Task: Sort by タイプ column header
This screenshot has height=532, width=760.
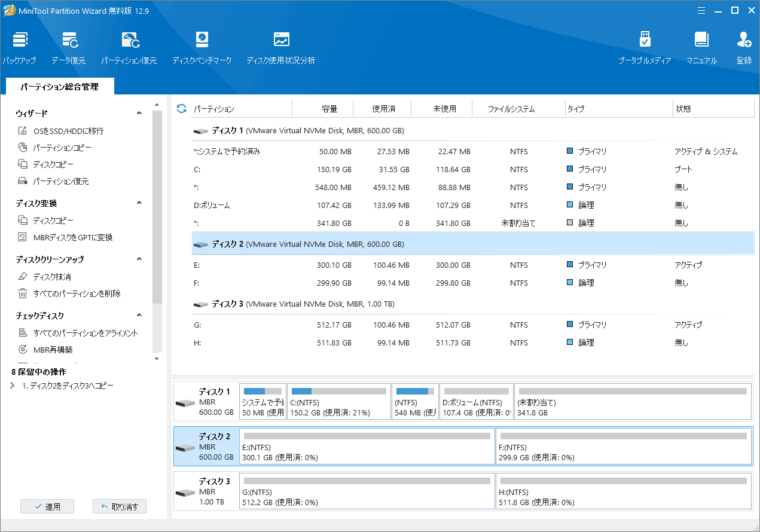Action: point(619,109)
